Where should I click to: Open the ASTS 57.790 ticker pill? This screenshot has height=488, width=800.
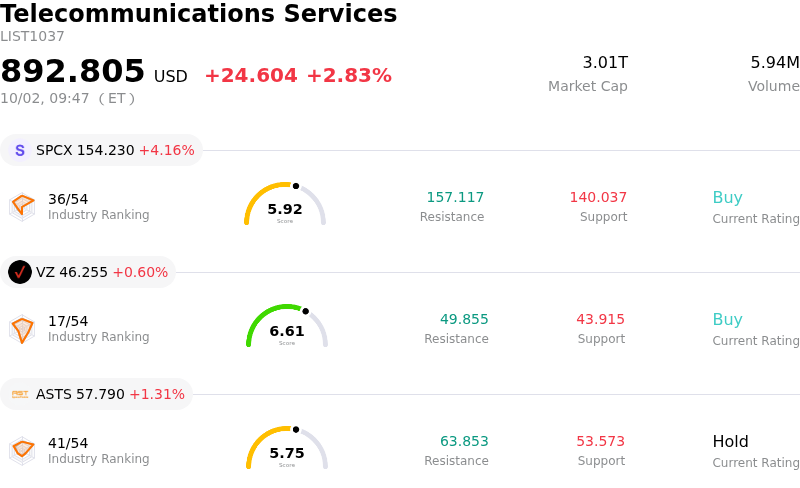point(96,394)
